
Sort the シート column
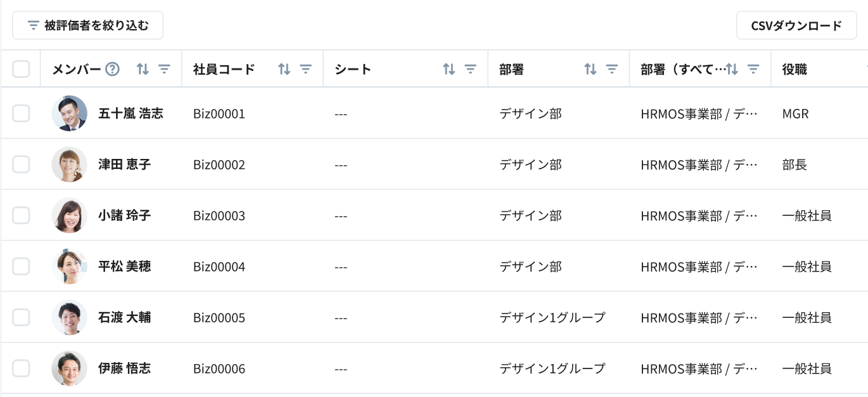coord(449,70)
